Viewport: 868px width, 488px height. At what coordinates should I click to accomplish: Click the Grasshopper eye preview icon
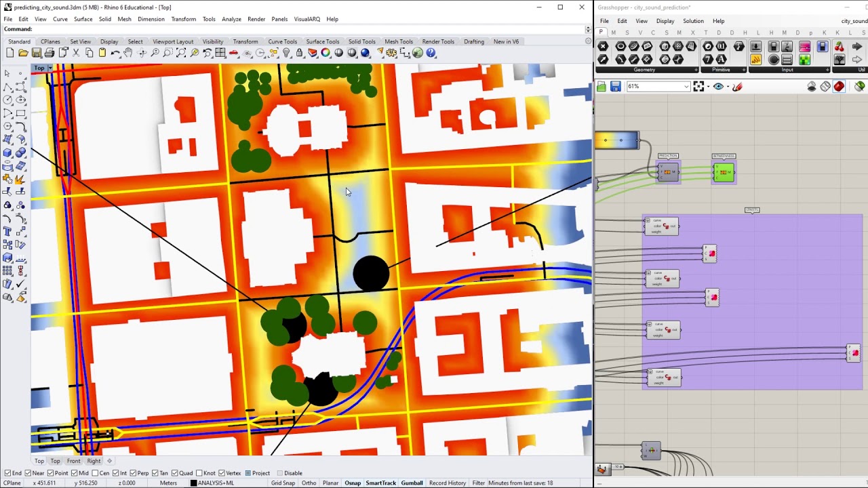point(718,87)
